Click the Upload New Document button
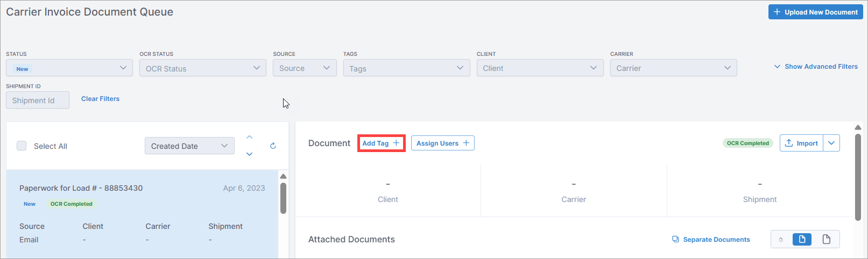This screenshot has width=868, height=259. pos(816,12)
